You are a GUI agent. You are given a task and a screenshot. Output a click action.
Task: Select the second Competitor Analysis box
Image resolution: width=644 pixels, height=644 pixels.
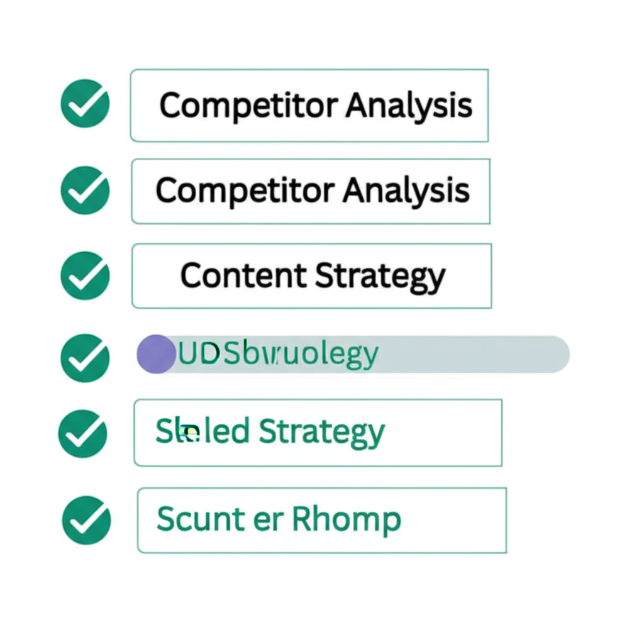coord(310,191)
